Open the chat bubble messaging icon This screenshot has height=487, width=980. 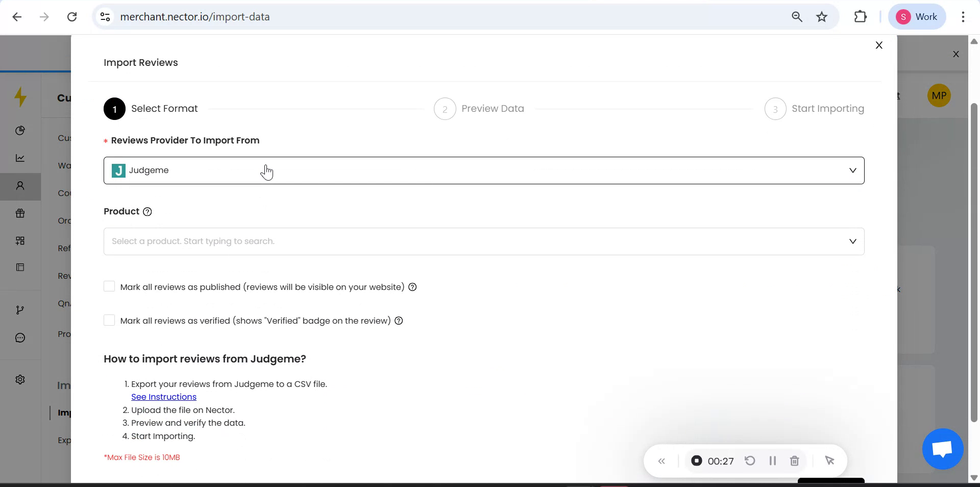[20, 337]
